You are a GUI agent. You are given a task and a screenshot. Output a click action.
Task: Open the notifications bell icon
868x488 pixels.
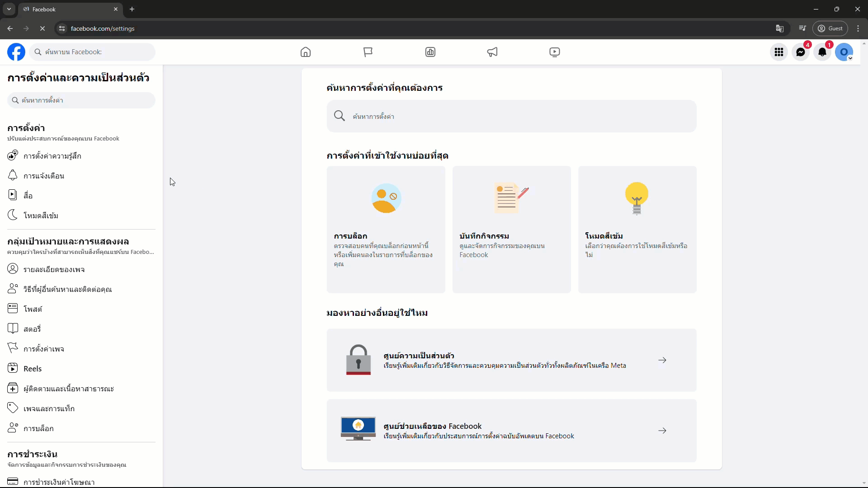pyautogui.click(x=822, y=52)
